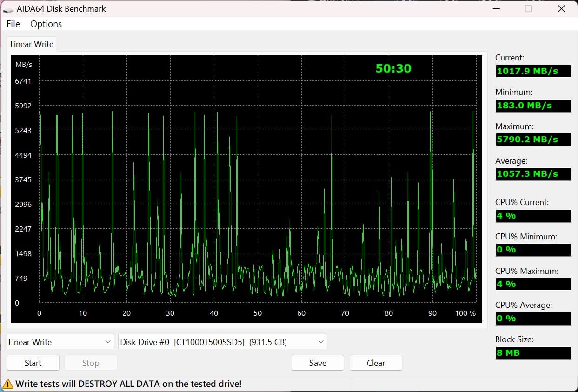Click the AIDA64 disk icon in title bar
The height and width of the screenshot is (392, 578).
pyautogui.click(x=8, y=9)
